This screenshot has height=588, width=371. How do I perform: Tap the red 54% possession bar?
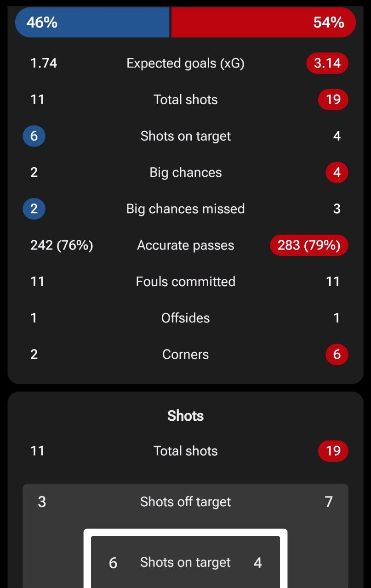263,22
